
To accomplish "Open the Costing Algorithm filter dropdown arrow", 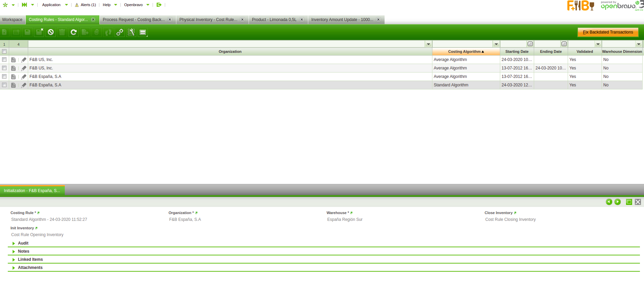I will click(x=496, y=44).
